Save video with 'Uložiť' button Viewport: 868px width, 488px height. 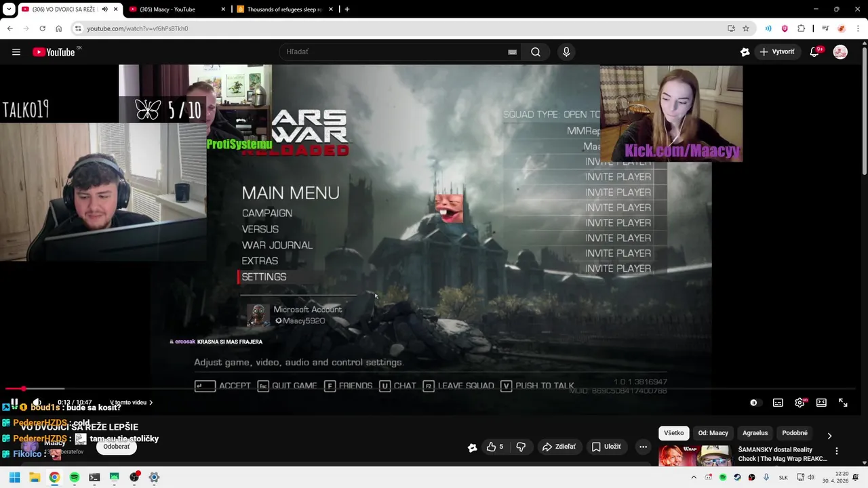point(606,447)
